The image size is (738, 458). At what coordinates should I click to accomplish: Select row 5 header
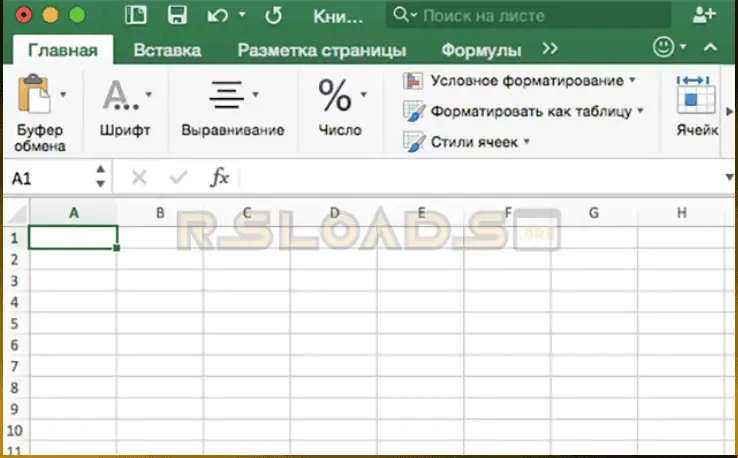(14, 324)
